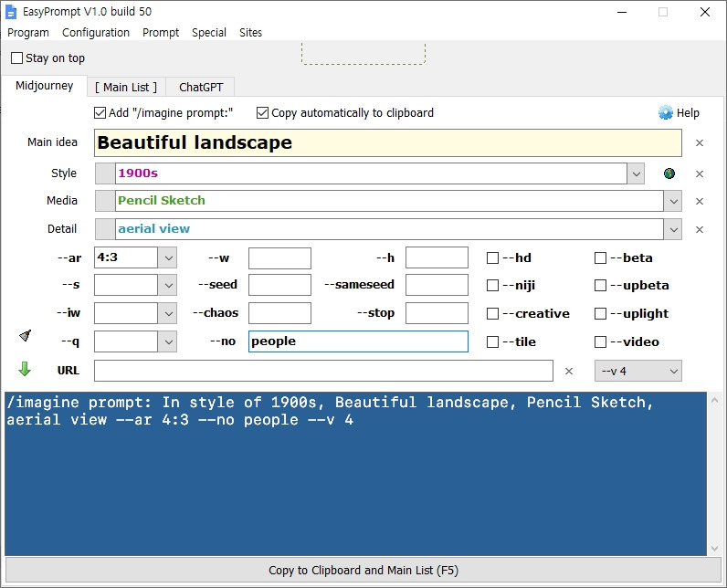Click the output scrollbar up arrow

coord(714,399)
